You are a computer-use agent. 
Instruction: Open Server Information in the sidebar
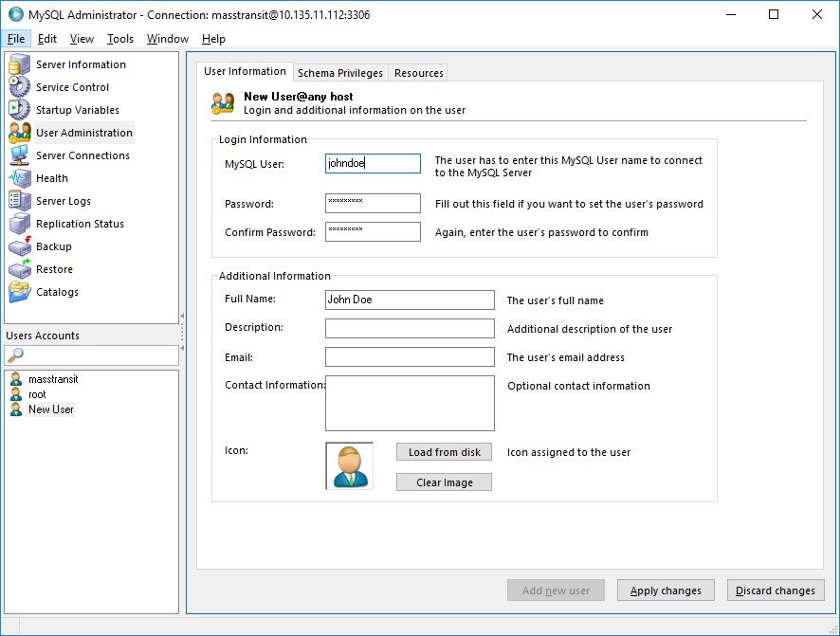tap(81, 64)
